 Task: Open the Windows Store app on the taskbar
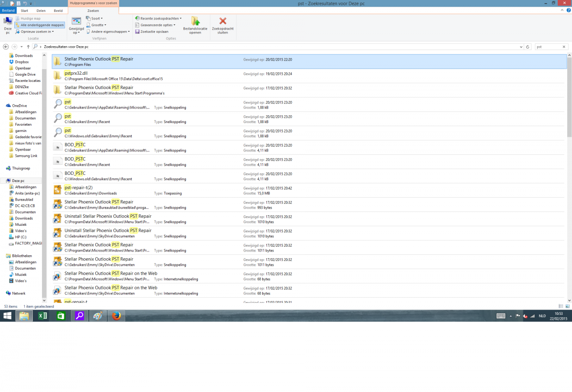pos(61,316)
